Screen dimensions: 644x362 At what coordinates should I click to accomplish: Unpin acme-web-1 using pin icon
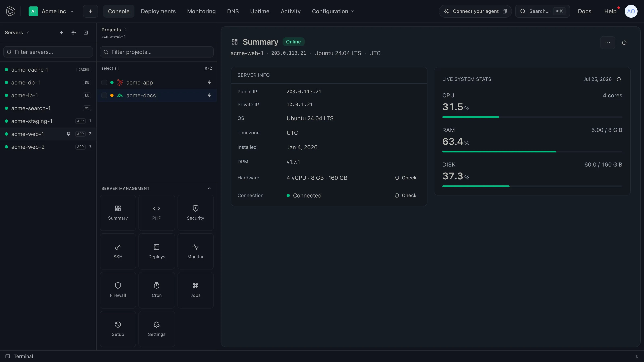coord(68,134)
